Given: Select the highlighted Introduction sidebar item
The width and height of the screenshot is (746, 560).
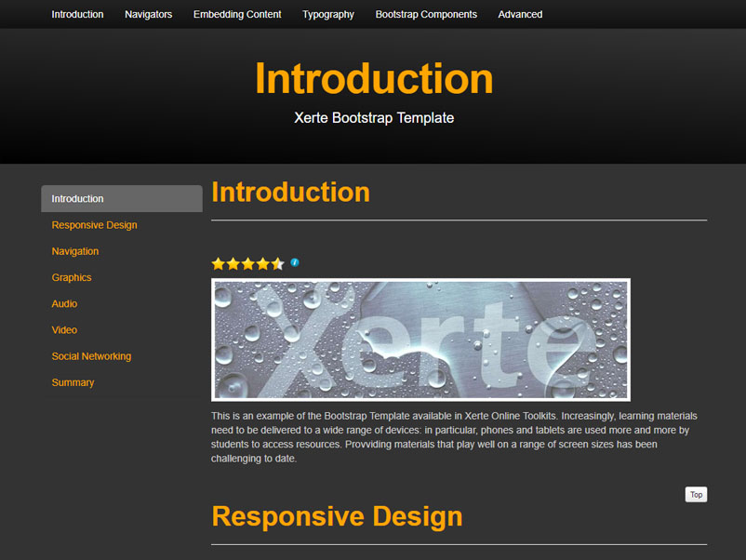Looking at the screenshot, I should [x=122, y=198].
